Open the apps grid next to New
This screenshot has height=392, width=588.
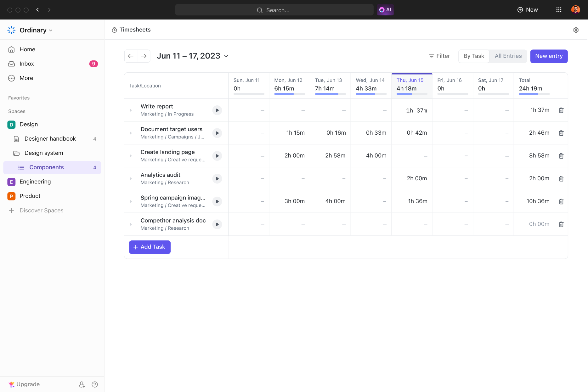pos(559,10)
